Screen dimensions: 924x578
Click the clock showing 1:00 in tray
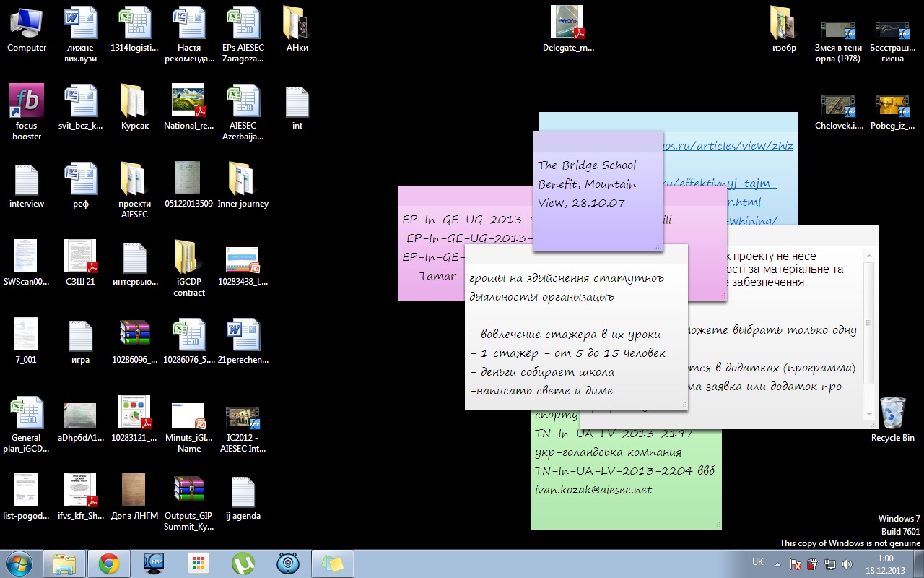[x=885, y=564]
